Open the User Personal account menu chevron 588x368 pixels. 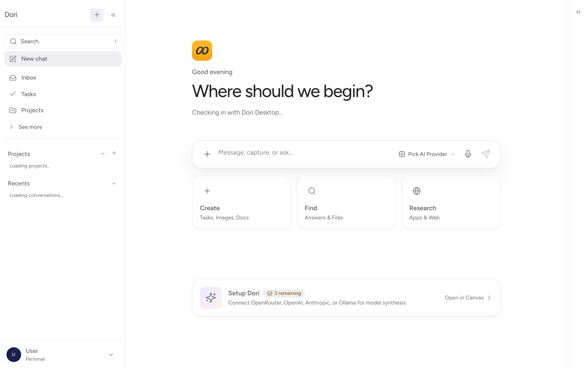coord(111,355)
